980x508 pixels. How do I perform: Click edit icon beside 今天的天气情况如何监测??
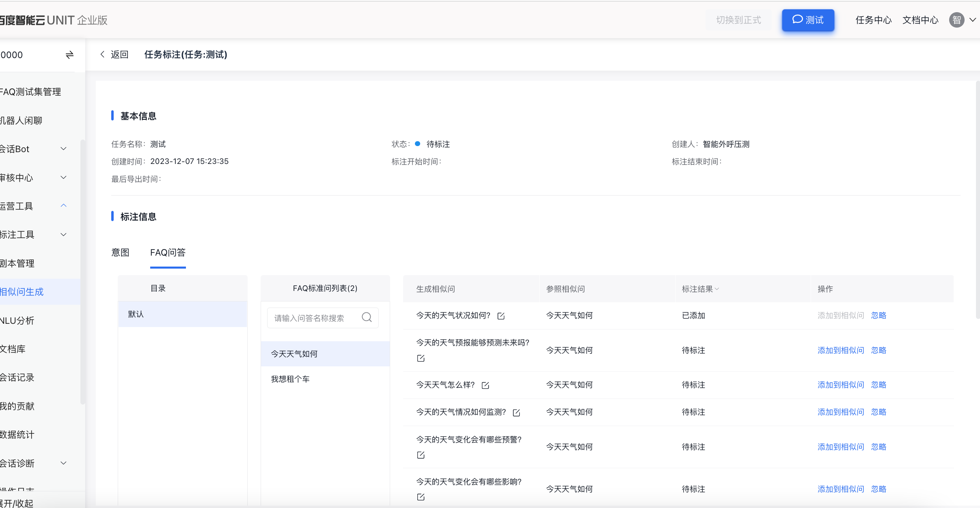(516, 413)
